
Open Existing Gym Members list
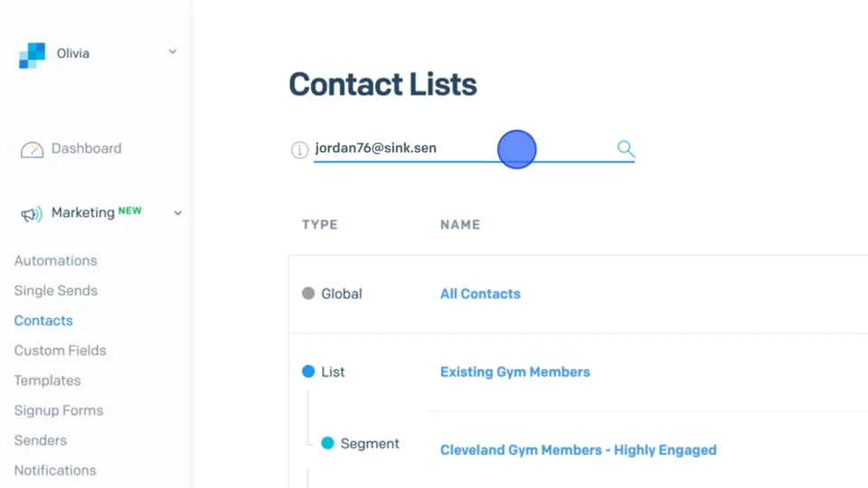point(514,371)
